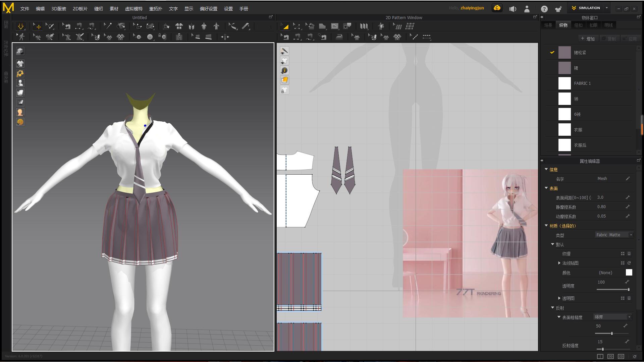The height and width of the screenshot is (362, 644).
Task: Activate the Simulate arrow tool
Action: coord(20,26)
